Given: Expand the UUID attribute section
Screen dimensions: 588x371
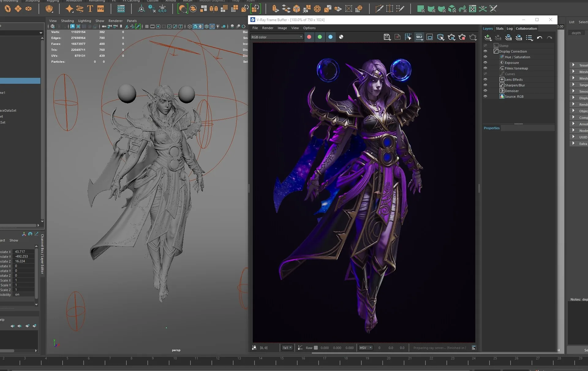Looking at the screenshot, I should [573, 137].
